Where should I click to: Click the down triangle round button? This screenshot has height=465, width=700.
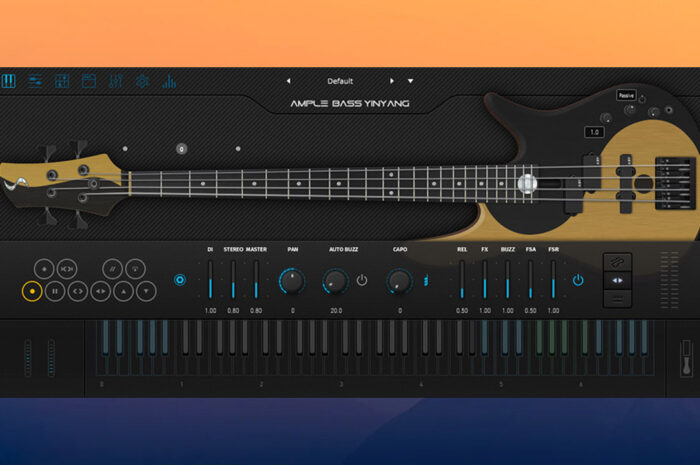(x=146, y=291)
